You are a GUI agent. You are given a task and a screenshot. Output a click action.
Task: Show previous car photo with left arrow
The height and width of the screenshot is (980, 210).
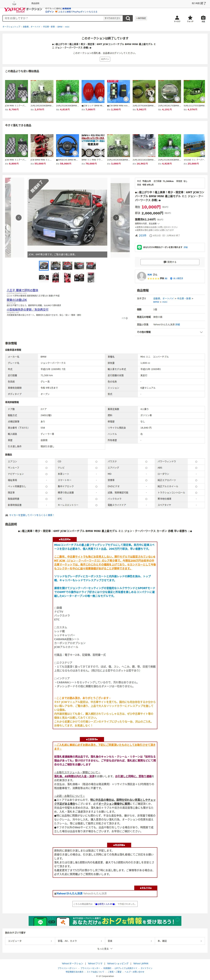pyautogui.click(x=18, y=218)
